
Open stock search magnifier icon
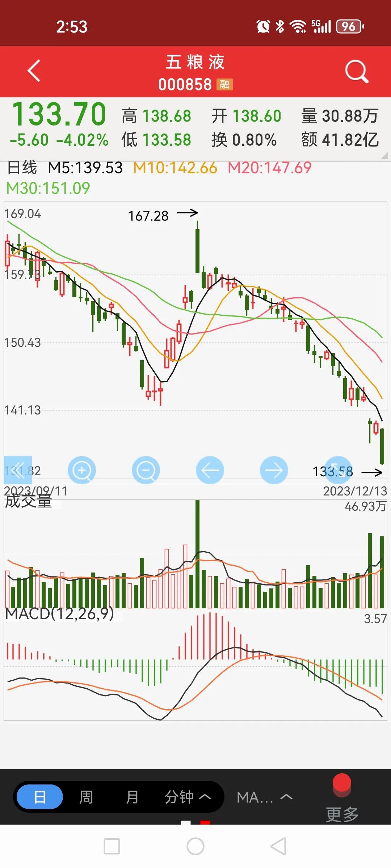point(357,71)
